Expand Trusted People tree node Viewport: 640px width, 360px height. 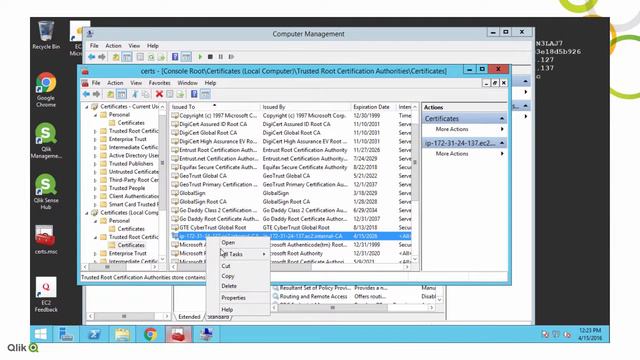click(x=95, y=188)
